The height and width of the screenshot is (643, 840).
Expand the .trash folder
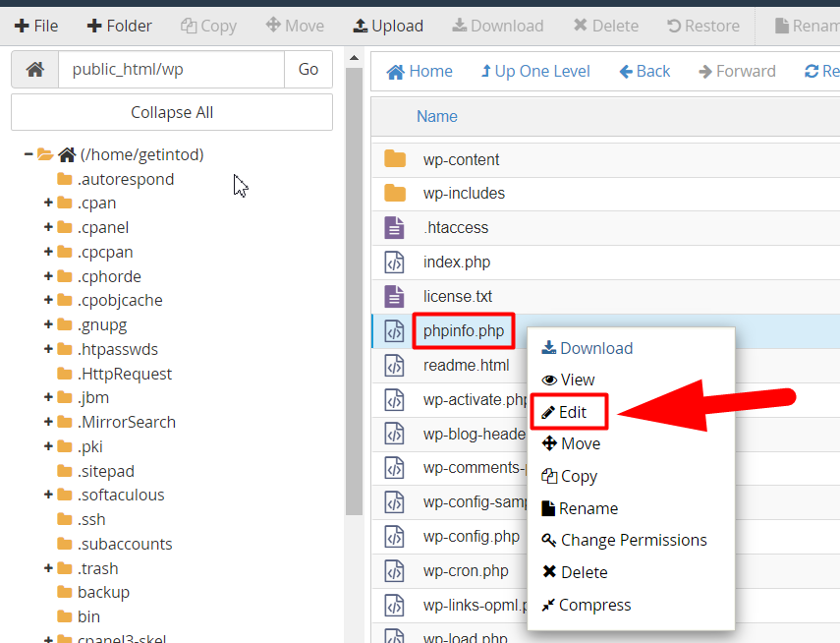[48, 568]
